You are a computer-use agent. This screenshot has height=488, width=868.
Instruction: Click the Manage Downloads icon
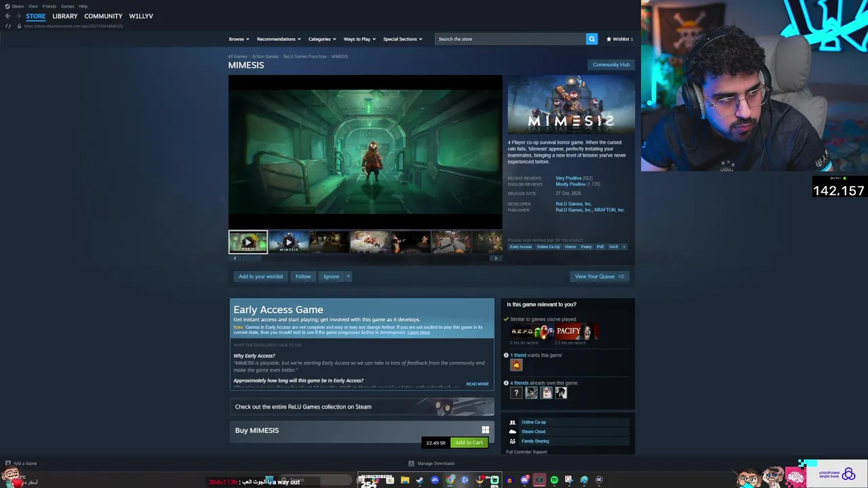click(x=411, y=464)
